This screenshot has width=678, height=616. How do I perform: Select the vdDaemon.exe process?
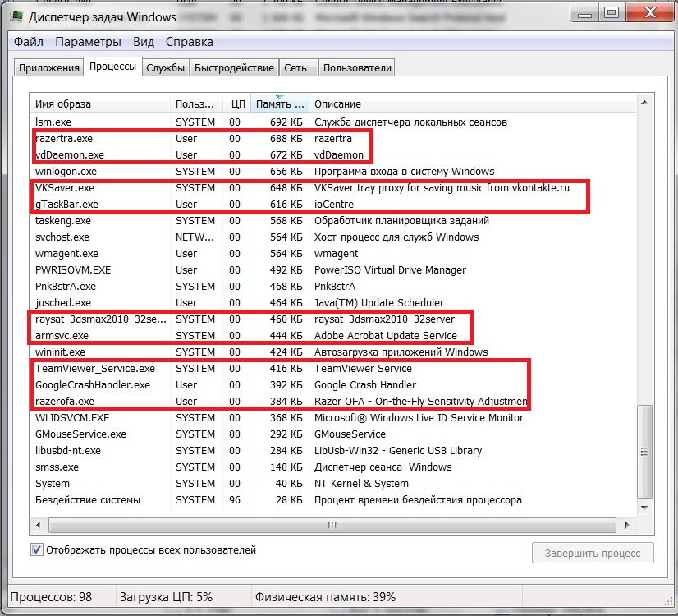tap(333, 155)
